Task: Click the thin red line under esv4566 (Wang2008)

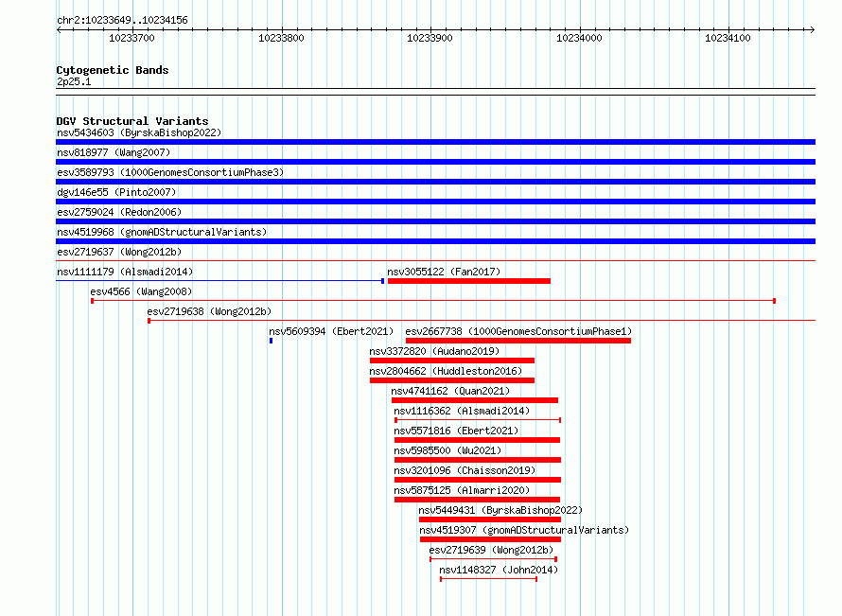Action: click(x=433, y=301)
